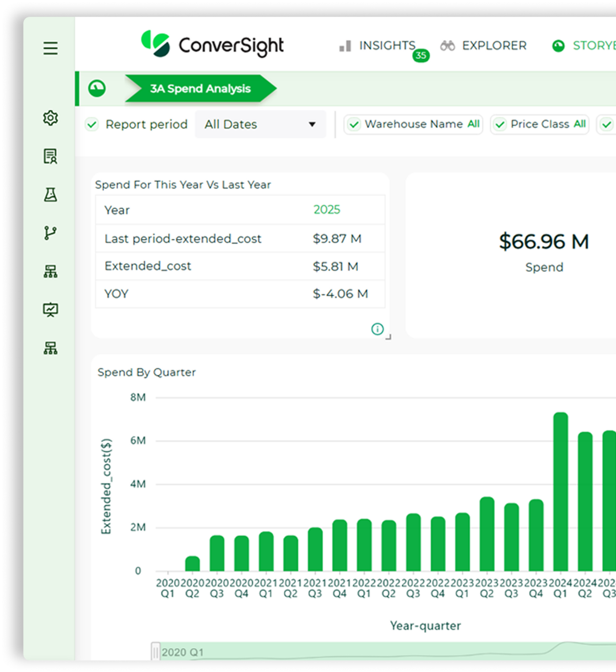Click the Spend For This Year Vs Last Year title
Screen dimensions: 616x672
183,185
